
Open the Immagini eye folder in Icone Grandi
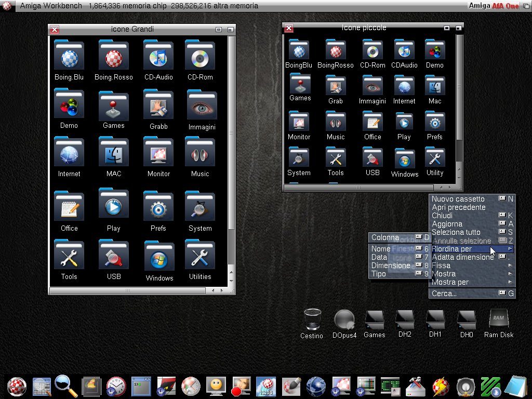202,107
